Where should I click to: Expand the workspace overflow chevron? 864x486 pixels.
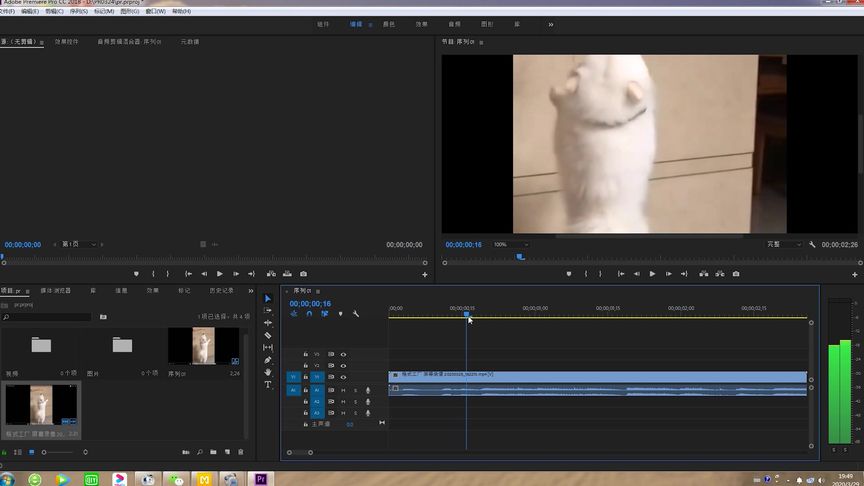pyautogui.click(x=550, y=24)
